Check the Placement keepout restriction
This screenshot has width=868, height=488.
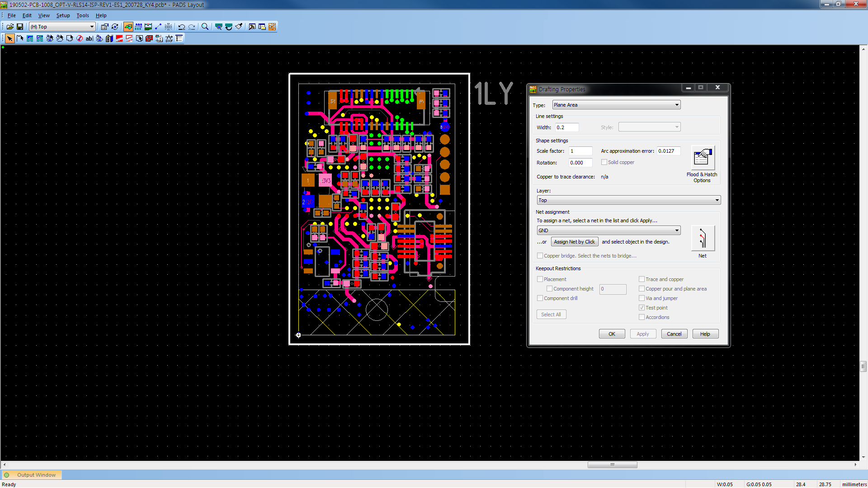click(x=540, y=279)
